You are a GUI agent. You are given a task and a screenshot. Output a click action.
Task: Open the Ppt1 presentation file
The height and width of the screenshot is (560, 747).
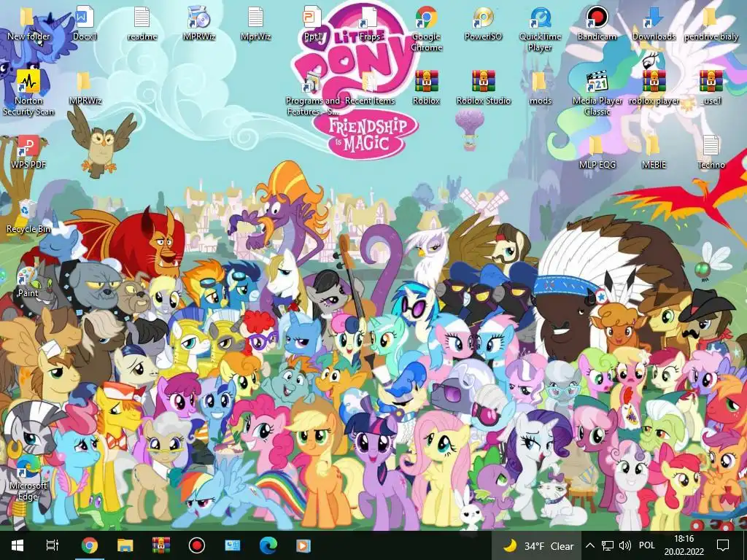(312, 23)
